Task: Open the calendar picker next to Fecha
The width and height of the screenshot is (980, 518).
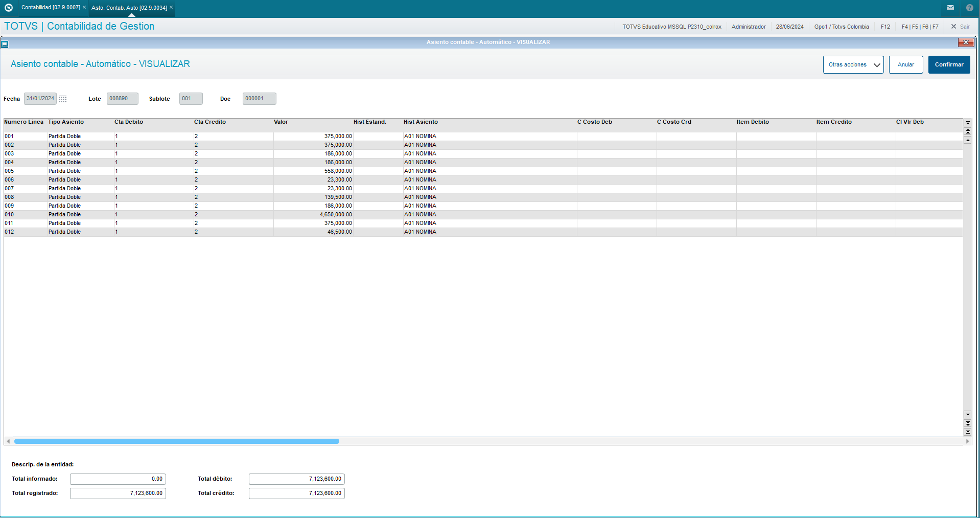Action: point(62,99)
